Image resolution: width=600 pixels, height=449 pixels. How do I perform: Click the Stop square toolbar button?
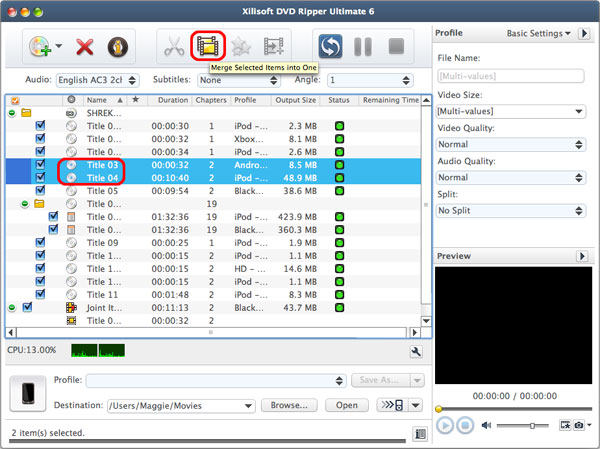[x=396, y=46]
